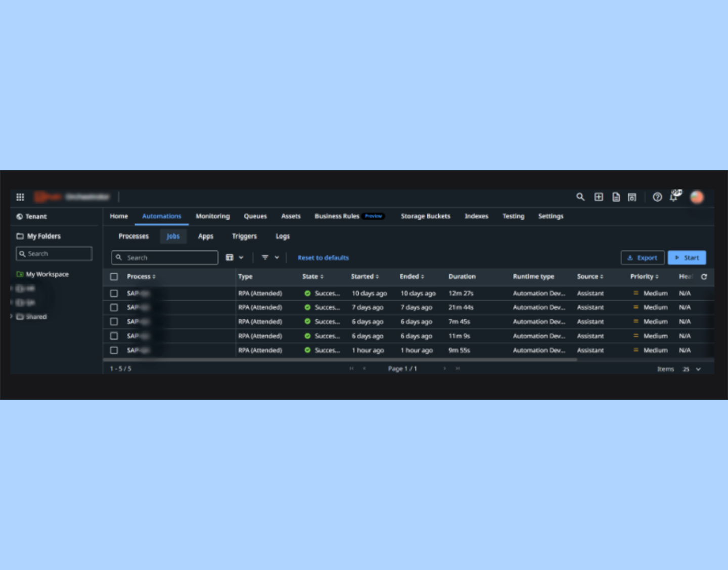The image size is (728, 570).
Task: Click Reset to defaults link
Action: pos(323,258)
